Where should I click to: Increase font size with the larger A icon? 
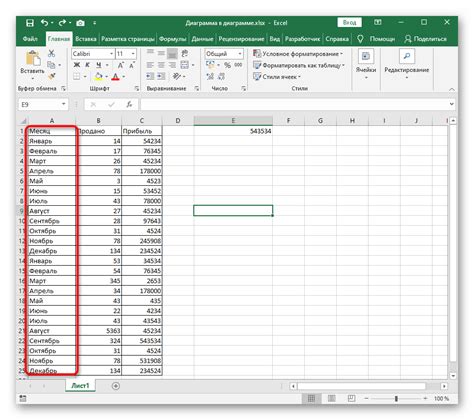[121, 65]
